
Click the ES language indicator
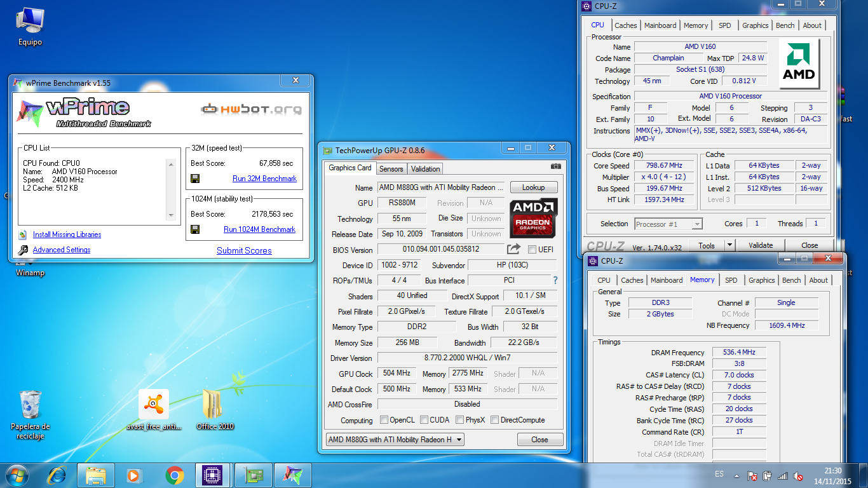(719, 474)
